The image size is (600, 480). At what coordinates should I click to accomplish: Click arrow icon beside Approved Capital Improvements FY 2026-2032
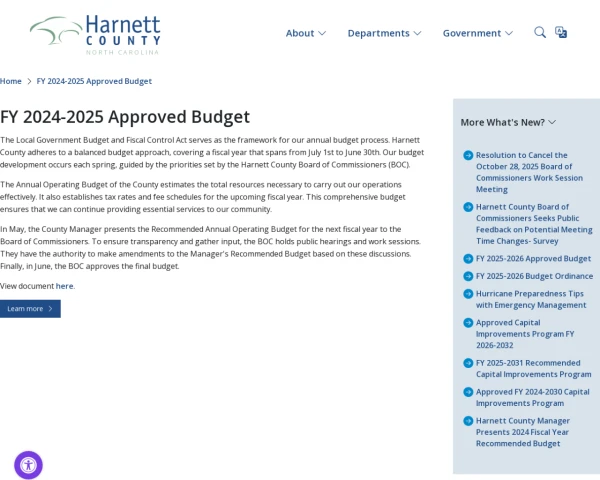tap(468, 323)
